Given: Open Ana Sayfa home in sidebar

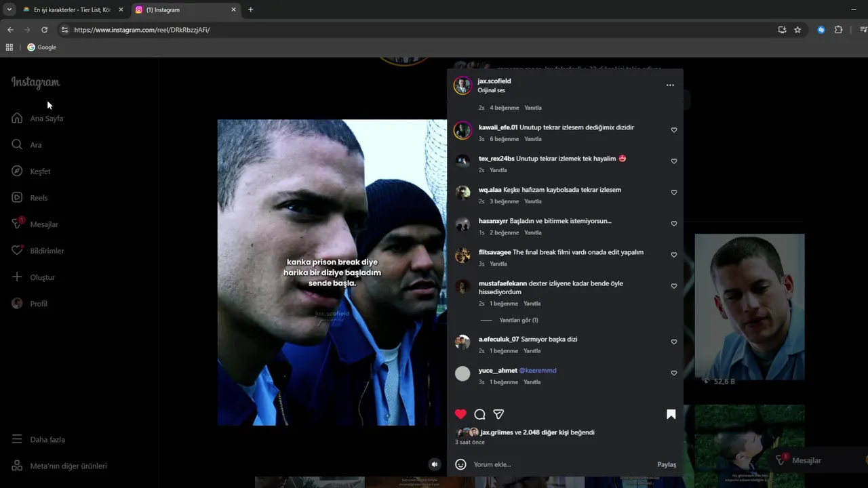Looking at the screenshot, I should (x=38, y=118).
